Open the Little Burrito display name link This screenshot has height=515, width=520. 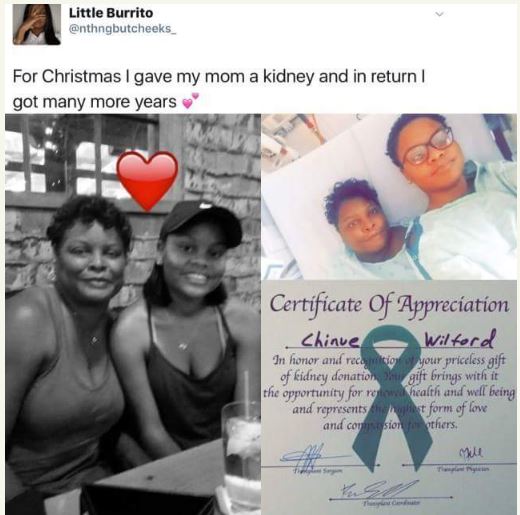111,13
